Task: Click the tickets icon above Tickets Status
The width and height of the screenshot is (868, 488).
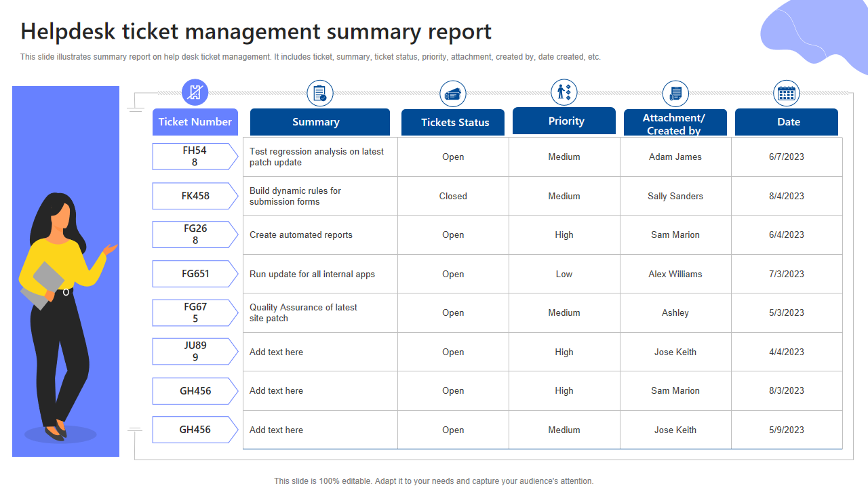Action: pos(453,94)
